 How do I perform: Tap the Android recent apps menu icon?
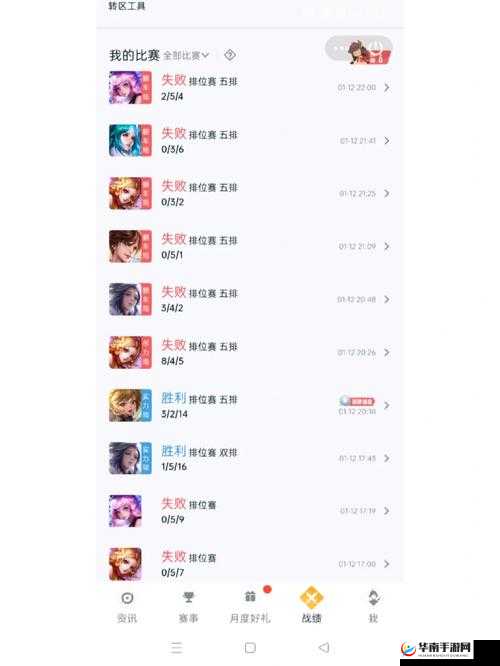pos(176,648)
